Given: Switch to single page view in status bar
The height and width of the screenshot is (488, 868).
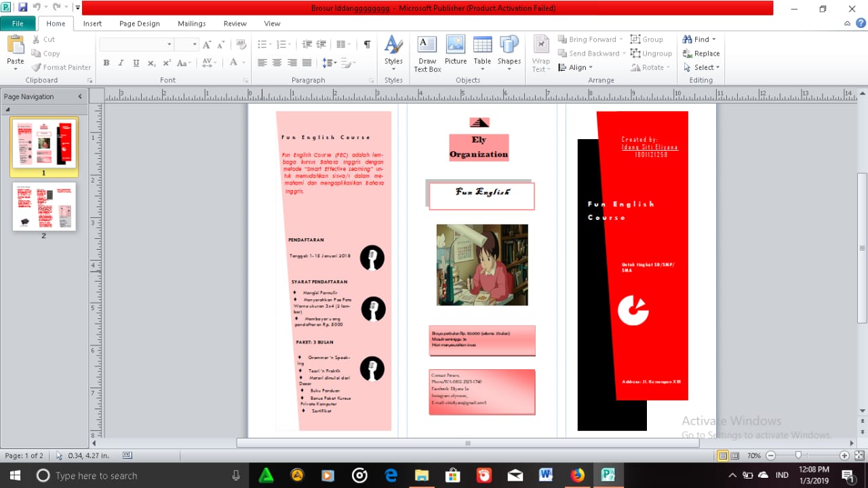Looking at the screenshot, I should pos(723,456).
